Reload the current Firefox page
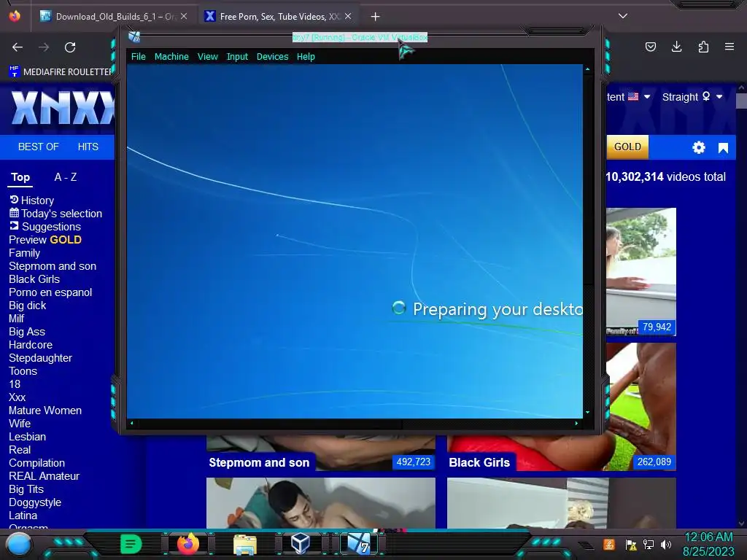This screenshot has width=747, height=560. click(70, 47)
